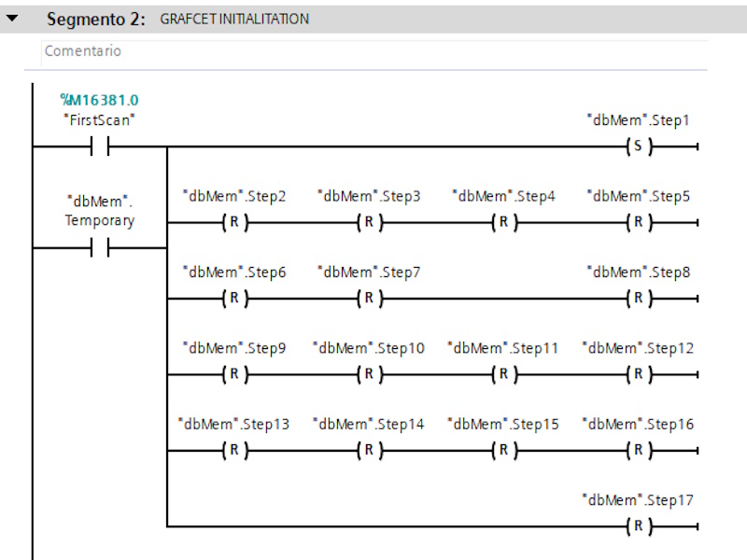The image size is (747, 560).
Task: Select the dbMem Temporary contact
Action: pyautogui.click(x=100, y=248)
